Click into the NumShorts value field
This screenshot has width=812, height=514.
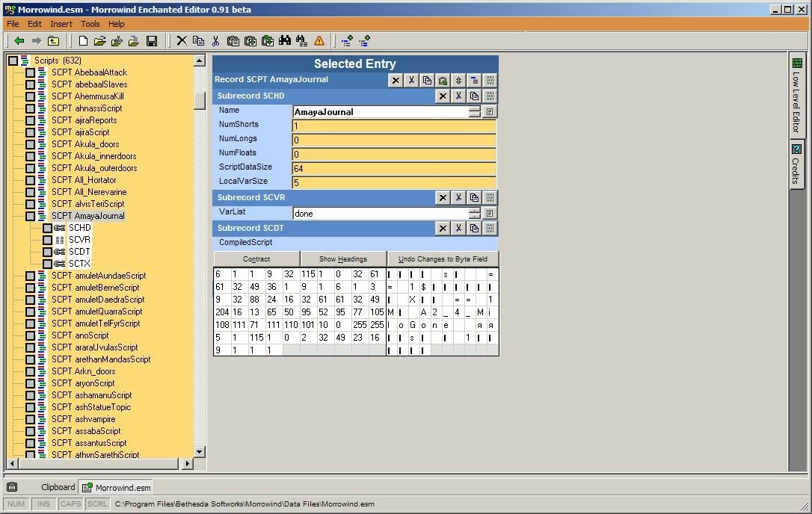point(394,126)
